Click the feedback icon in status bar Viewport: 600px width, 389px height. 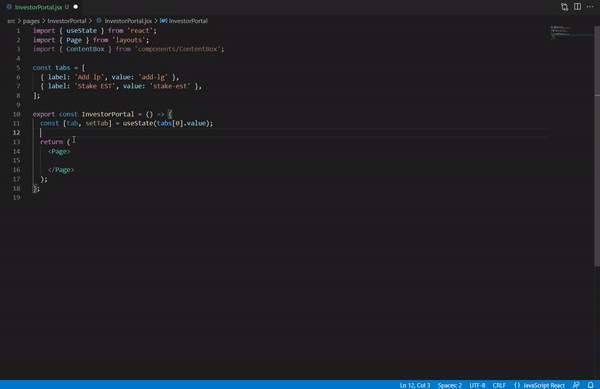tap(576, 385)
